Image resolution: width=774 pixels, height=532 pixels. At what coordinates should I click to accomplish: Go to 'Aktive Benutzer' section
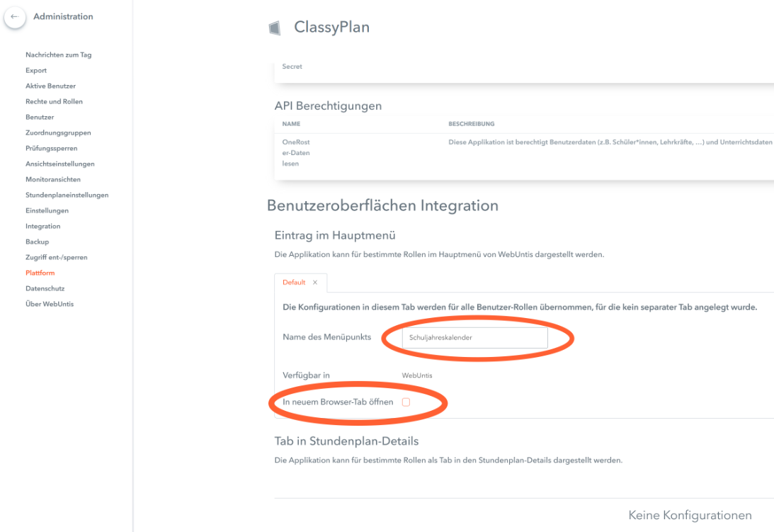pos(50,86)
